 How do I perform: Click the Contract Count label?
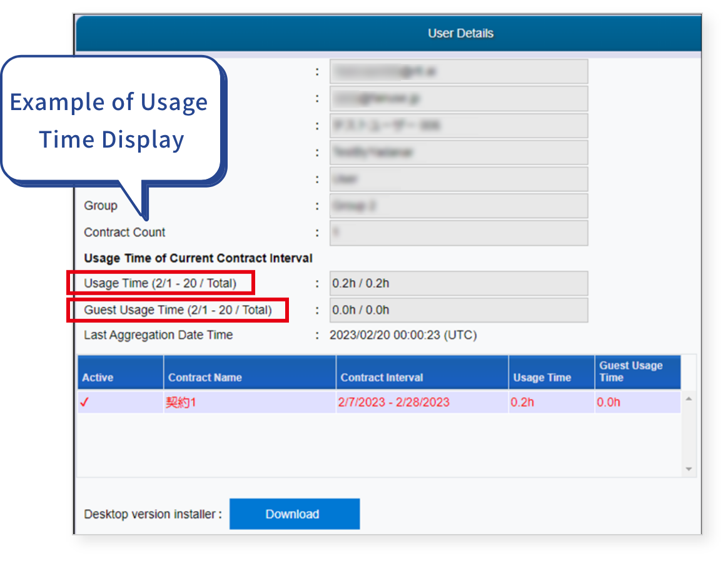[124, 232]
